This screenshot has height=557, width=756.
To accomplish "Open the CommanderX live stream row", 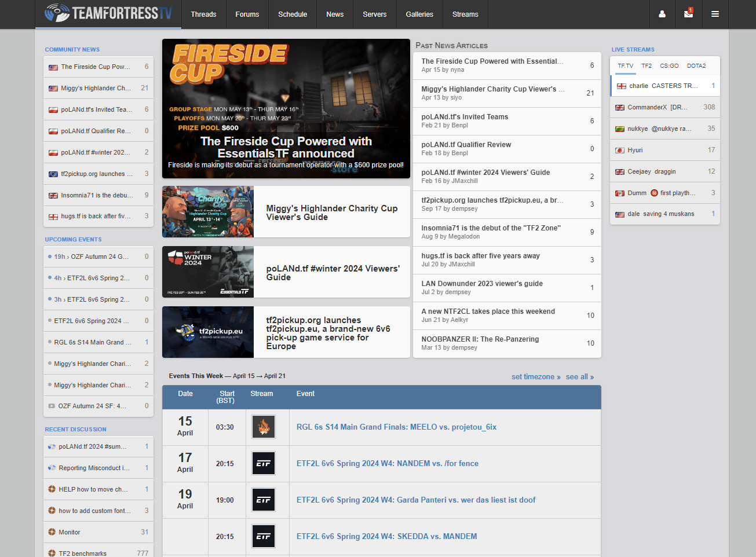I will (665, 108).
